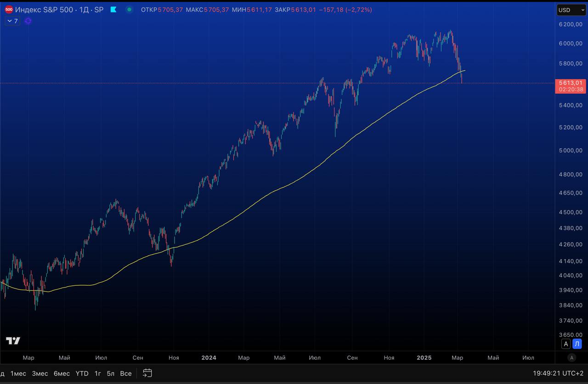Select the 3мес time range
The width and height of the screenshot is (588, 384).
point(40,373)
